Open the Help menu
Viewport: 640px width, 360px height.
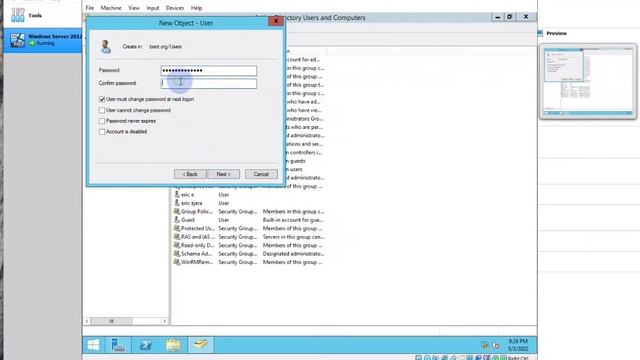pos(196,8)
